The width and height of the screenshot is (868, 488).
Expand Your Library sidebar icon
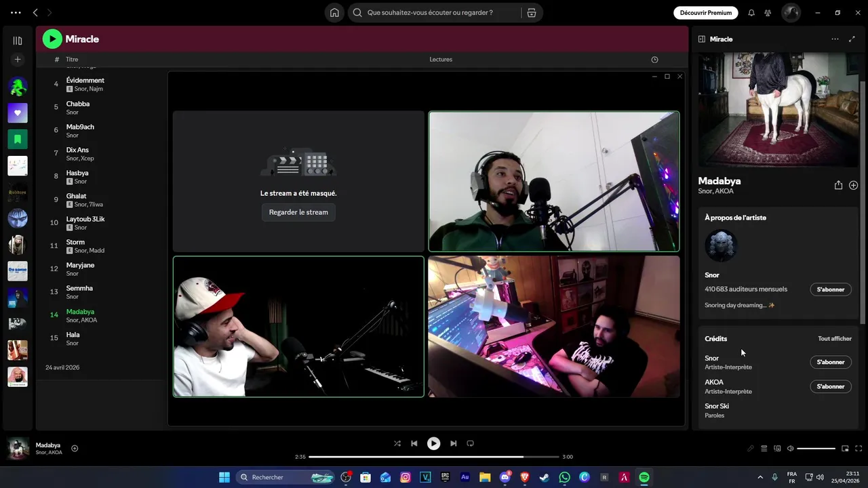pos(18,41)
